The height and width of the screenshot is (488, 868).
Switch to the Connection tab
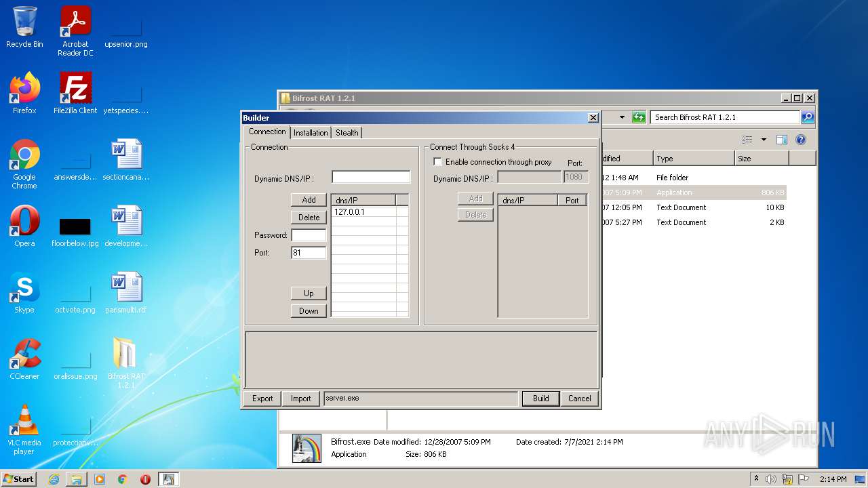click(x=267, y=132)
